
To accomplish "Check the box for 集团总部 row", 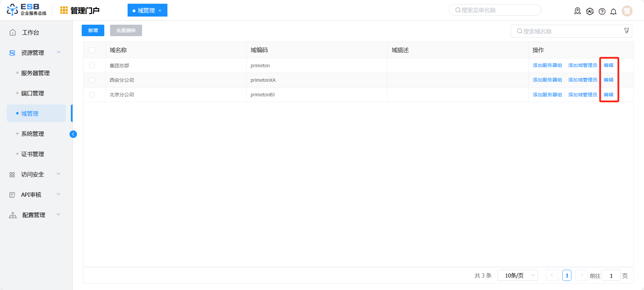I will click(x=92, y=66).
